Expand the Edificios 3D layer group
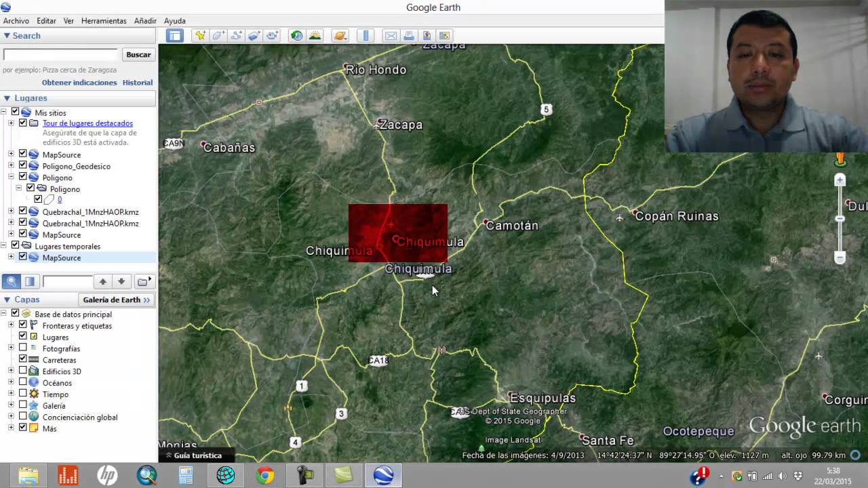This screenshot has height=488, width=868. point(11,371)
